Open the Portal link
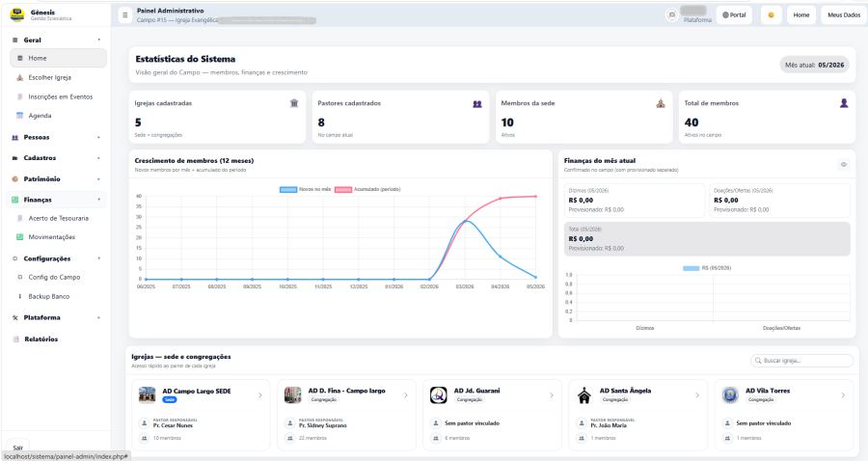 pos(734,14)
